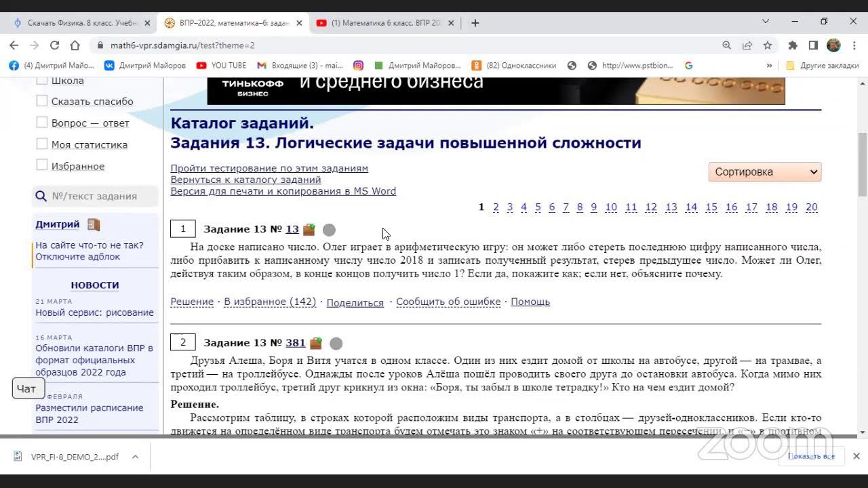This screenshot has width=868, height=488.
Task: Click the address bar URL field
Action: coord(407,45)
